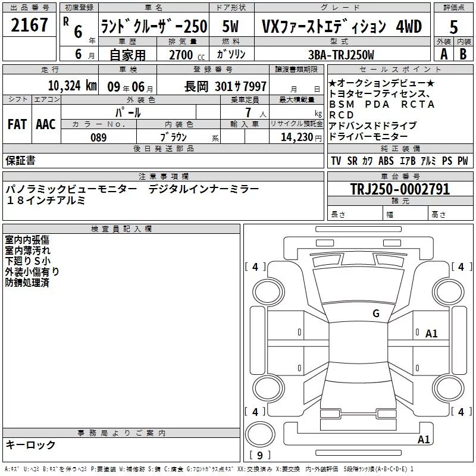Click PW equipment code

click(463, 161)
